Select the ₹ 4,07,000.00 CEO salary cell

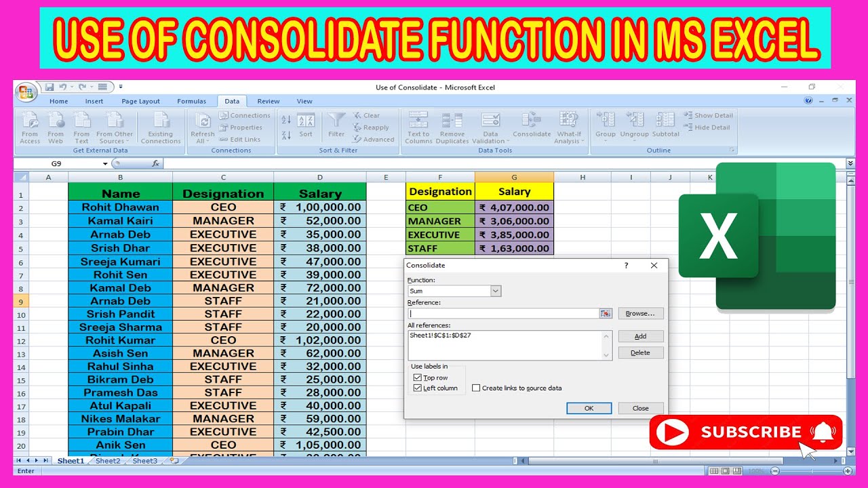tap(514, 207)
